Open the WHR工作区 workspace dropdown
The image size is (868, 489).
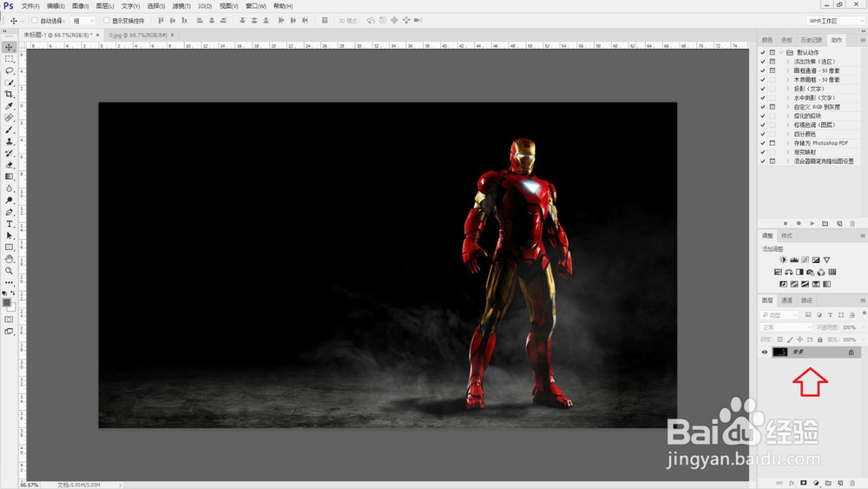tap(835, 21)
